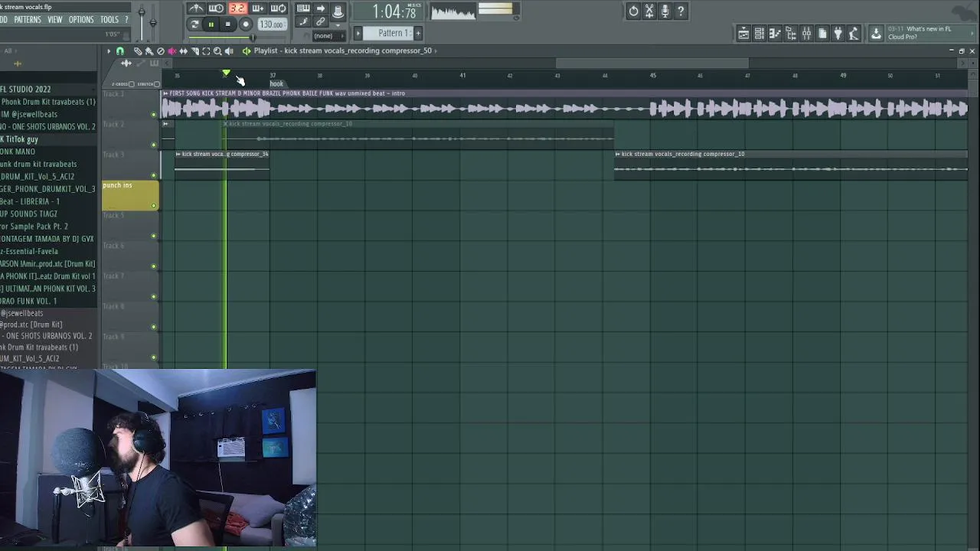Click the hook timeline marker

276,83
